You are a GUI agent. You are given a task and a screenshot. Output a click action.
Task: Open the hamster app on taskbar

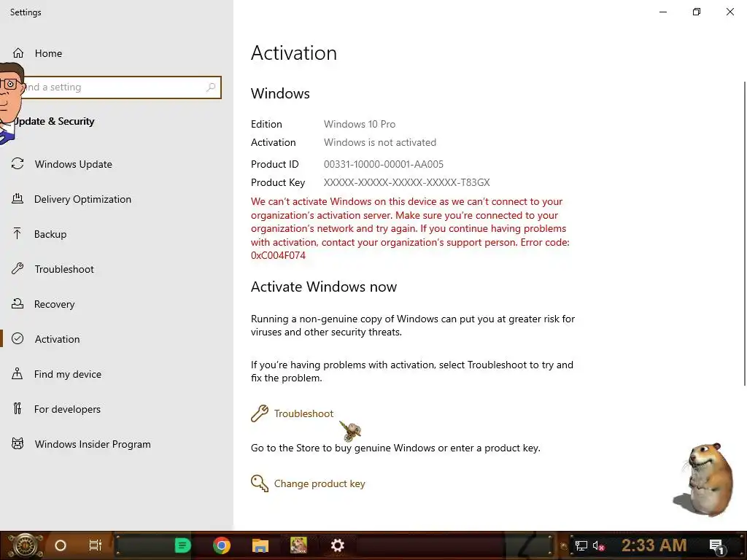(x=298, y=545)
